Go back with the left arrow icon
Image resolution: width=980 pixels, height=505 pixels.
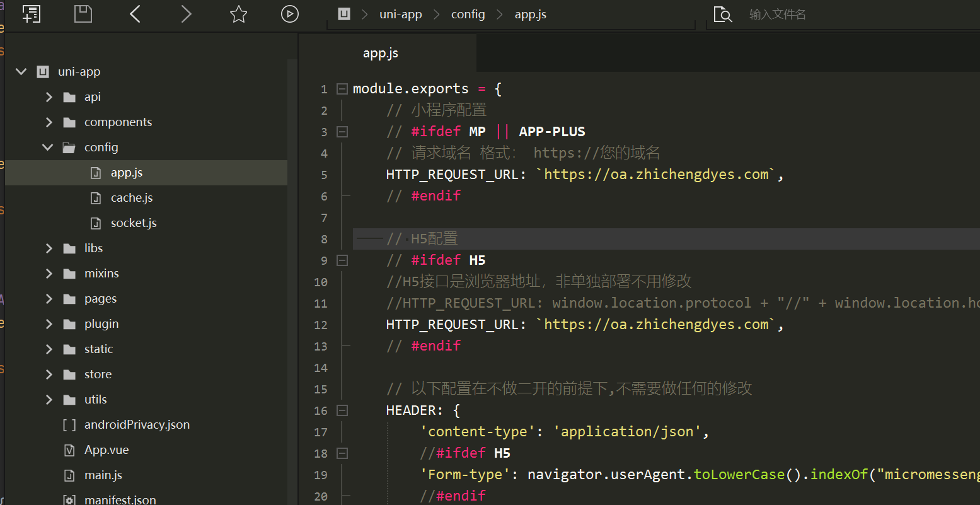pos(135,14)
